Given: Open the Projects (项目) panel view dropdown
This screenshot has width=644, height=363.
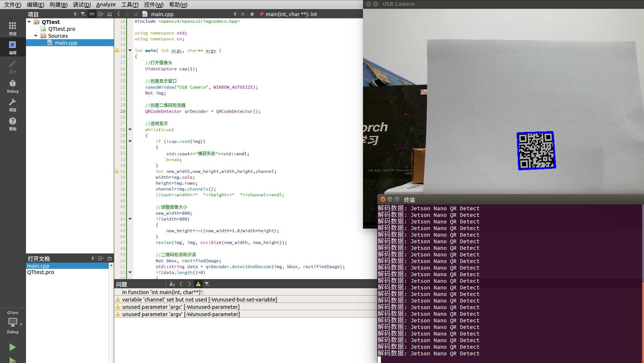Looking at the screenshot, I should coord(75,14).
